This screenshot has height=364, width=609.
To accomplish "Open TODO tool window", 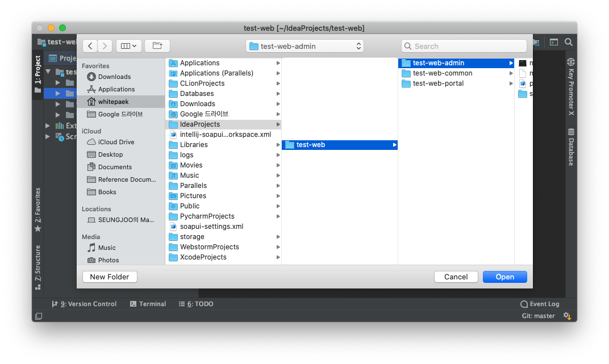I will pyautogui.click(x=196, y=304).
